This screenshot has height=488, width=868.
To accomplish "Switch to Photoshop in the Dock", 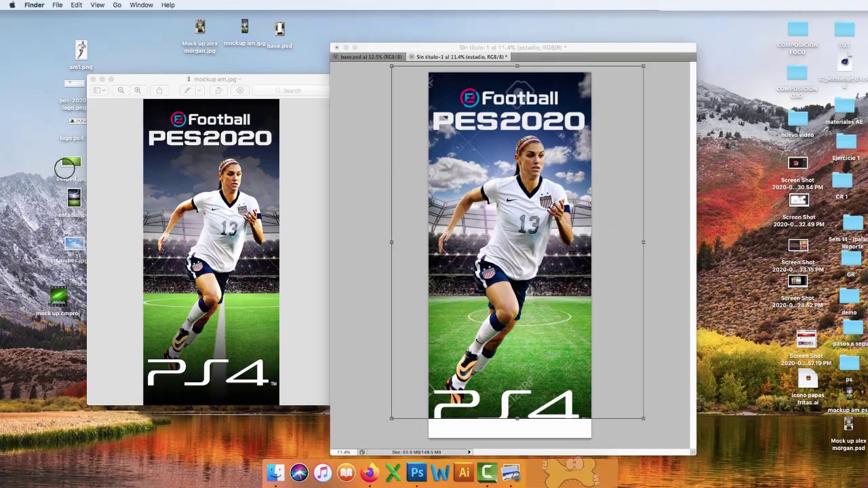I will pos(417,472).
